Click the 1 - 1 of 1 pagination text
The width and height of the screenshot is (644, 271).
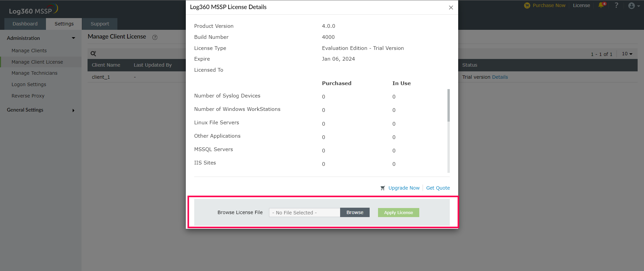click(601, 54)
